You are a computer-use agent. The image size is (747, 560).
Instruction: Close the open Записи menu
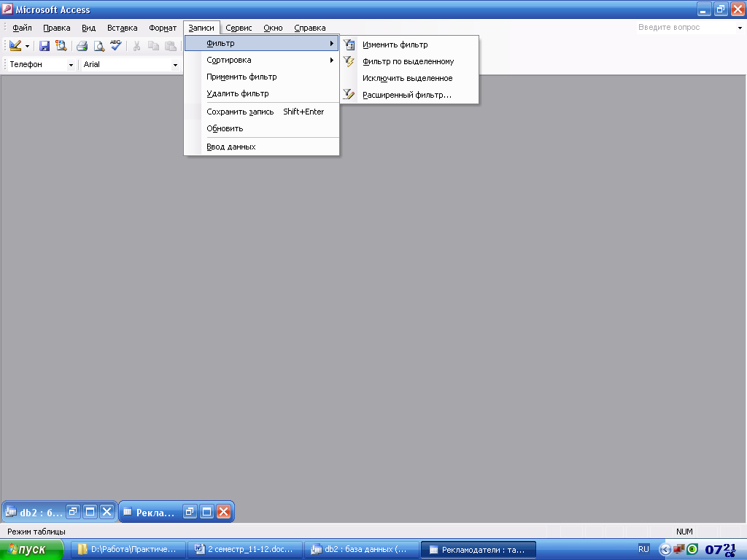click(201, 28)
